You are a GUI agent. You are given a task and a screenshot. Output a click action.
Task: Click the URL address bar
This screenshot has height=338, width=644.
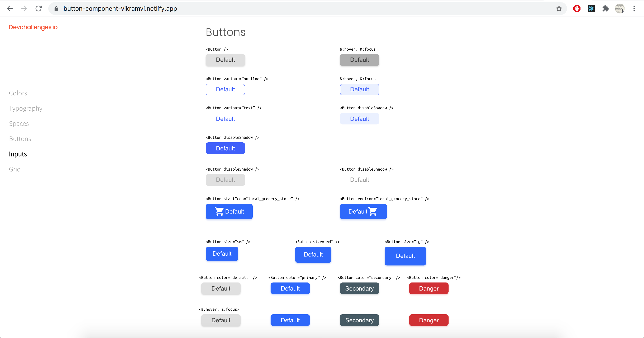coord(300,9)
